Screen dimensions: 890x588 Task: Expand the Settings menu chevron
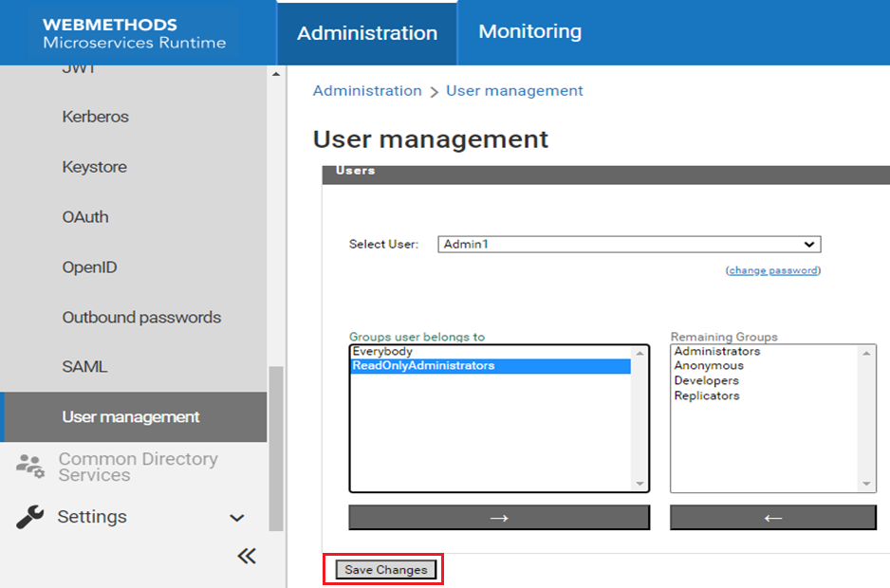pos(237,518)
